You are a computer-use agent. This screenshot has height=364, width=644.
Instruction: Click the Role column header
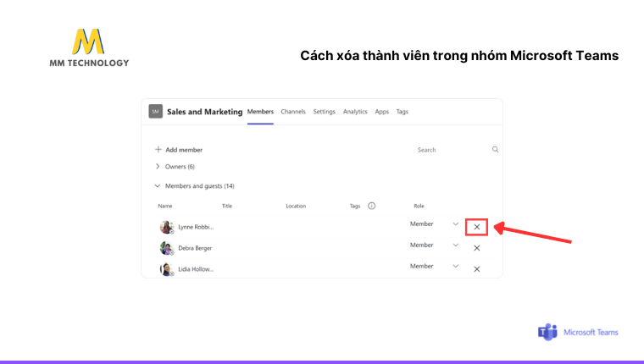pos(419,206)
